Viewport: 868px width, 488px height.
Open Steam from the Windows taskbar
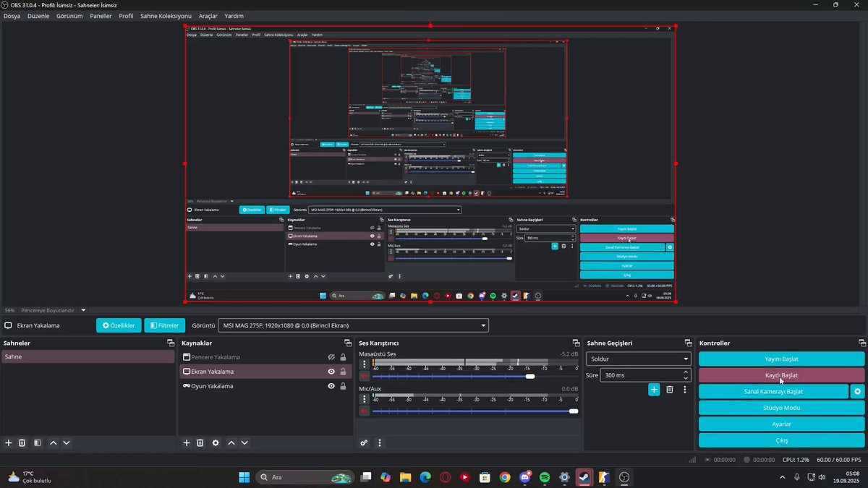coord(583,477)
